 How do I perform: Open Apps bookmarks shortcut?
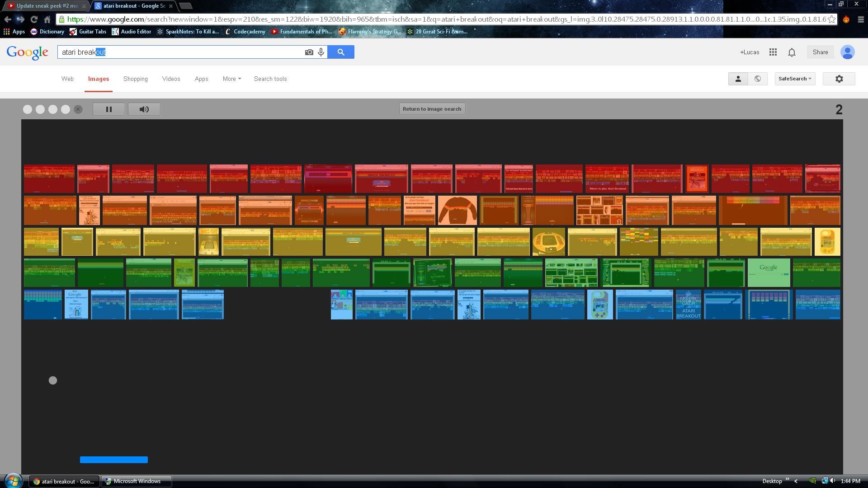click(x=14, y=32)
